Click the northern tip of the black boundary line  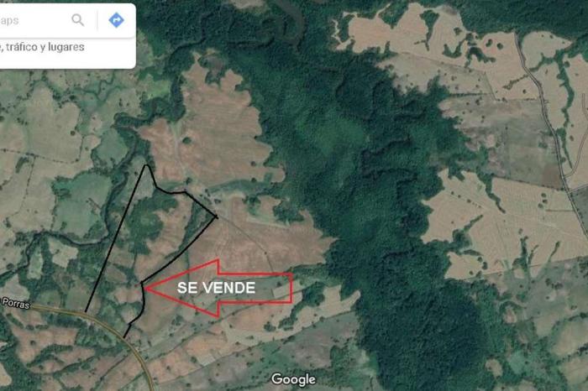(x=146, y=165)
